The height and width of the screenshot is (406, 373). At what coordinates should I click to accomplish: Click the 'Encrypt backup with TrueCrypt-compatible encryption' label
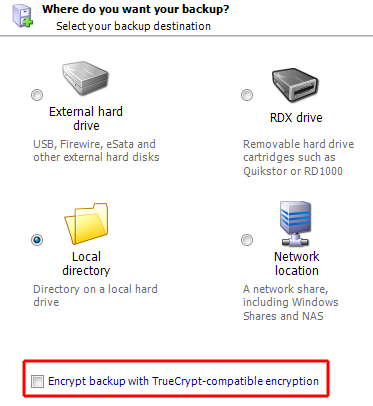click(183, 381)
